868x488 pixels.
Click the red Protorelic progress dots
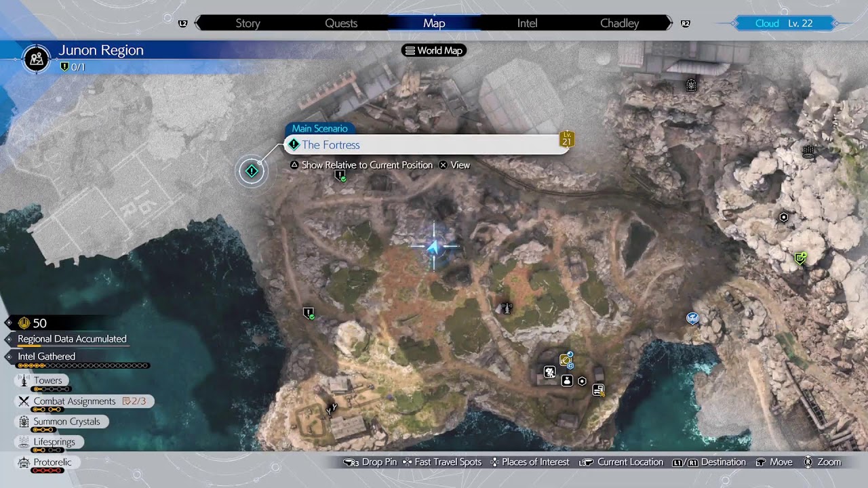coord(49,470)
